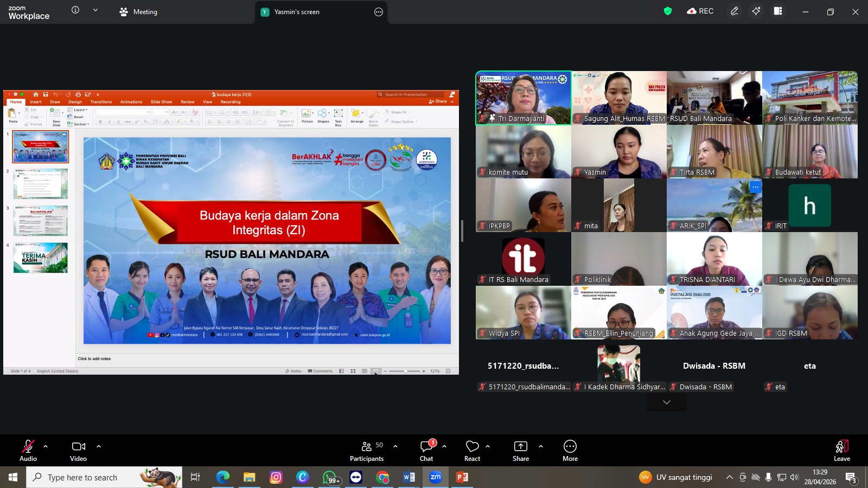Open Zoom meeting info icon
This screenshot has width=868, height=488.
coord(75,10)
